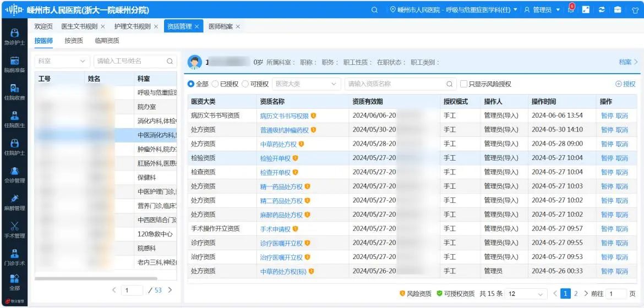This screenshot has width=644, height=308.
Task: Open the 门诊手术 module in the sidebar
Action: (x=14, y=257)
